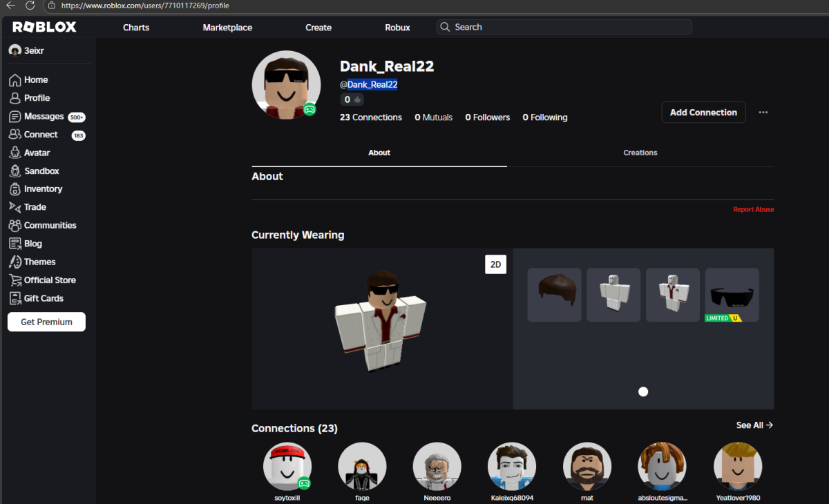Open the Communities sidebar icon

point(15,225)
